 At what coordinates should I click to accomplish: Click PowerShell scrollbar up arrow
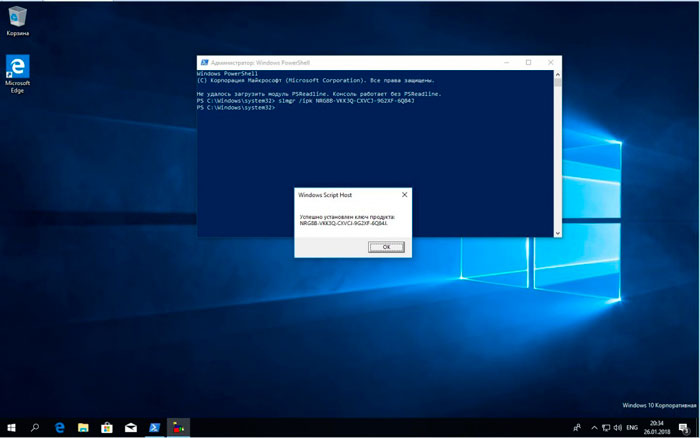(x=558, y=74)
